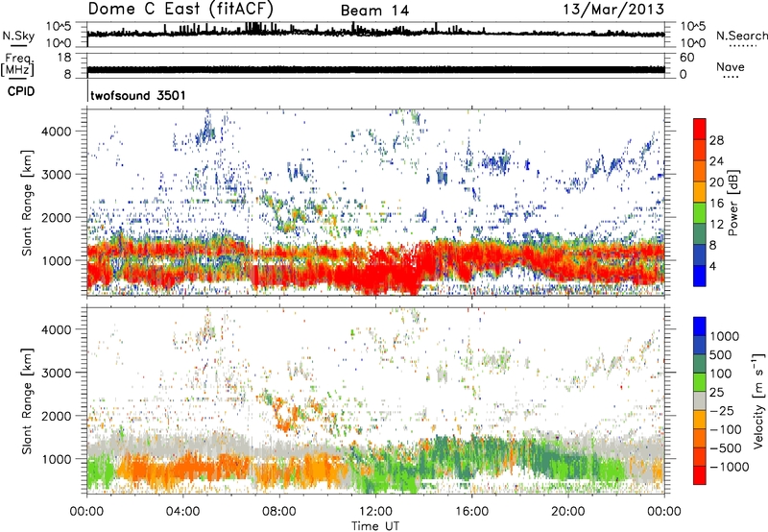Pick the dark blue 500–1000 Velocity segment
The height and width of the screenshot is (532, 768).
pos(700,345)
